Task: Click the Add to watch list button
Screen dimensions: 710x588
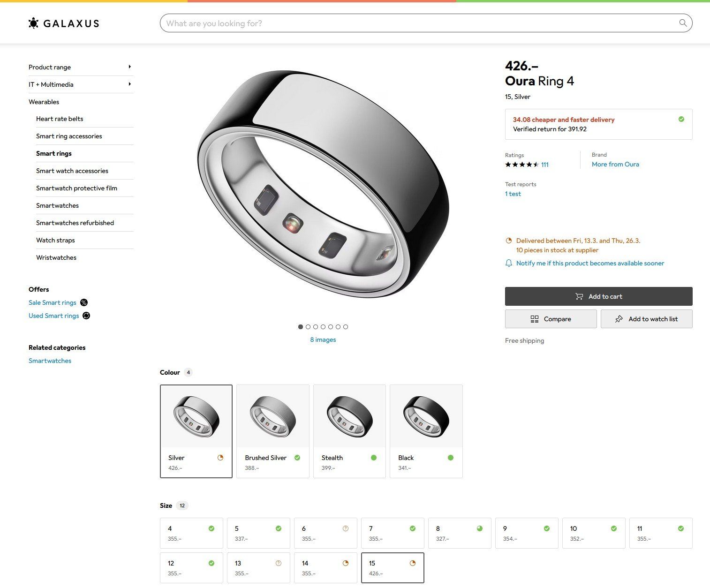Action: 647,319
